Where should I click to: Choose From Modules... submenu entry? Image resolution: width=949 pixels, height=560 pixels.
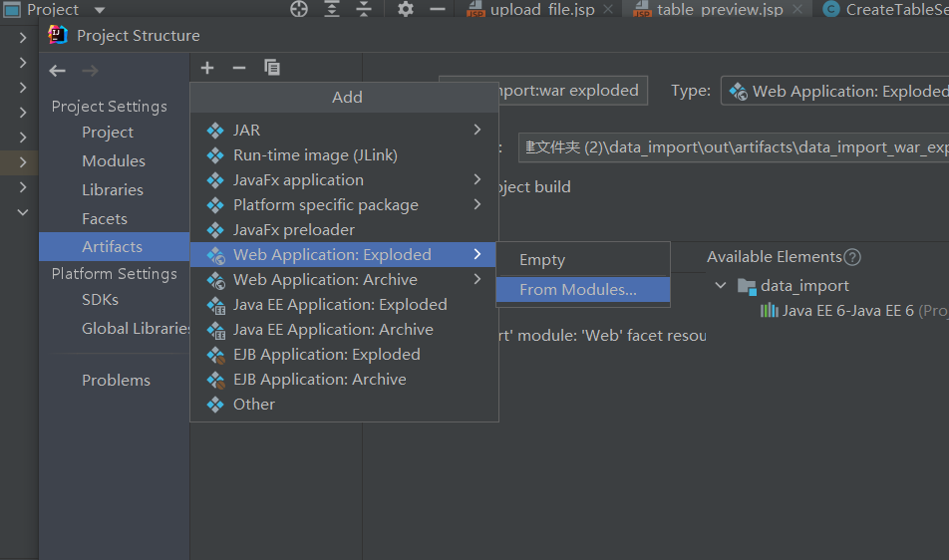coord(577,290)
